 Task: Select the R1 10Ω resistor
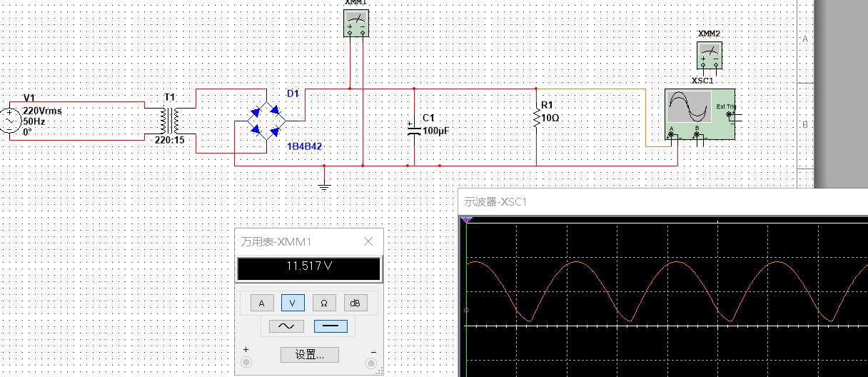point(536,117)
